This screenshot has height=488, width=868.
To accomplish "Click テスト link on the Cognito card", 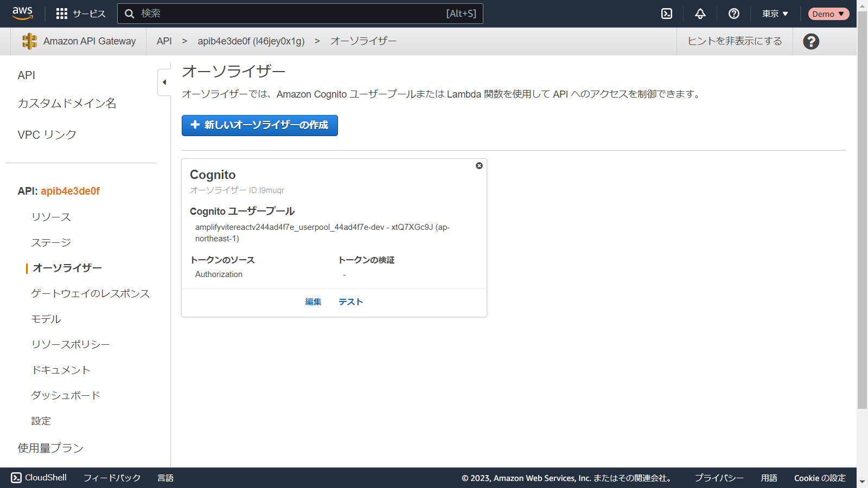I will (x=350, y=301).
